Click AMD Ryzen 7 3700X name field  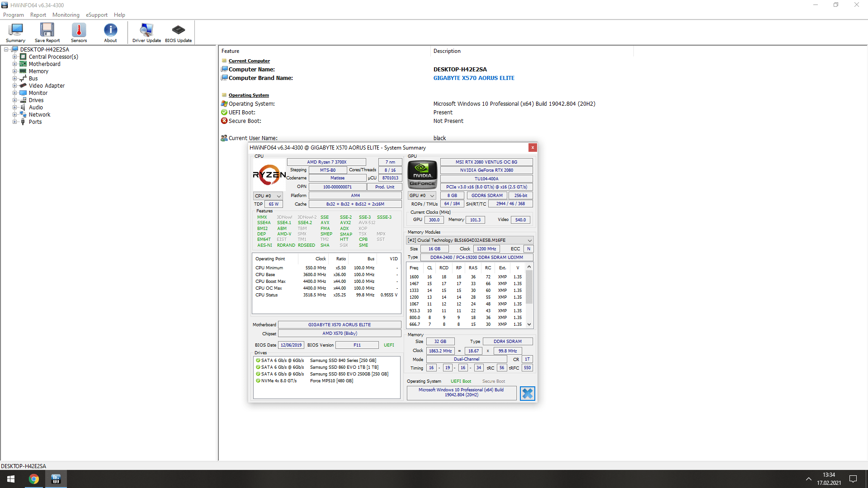pos(326,162)
